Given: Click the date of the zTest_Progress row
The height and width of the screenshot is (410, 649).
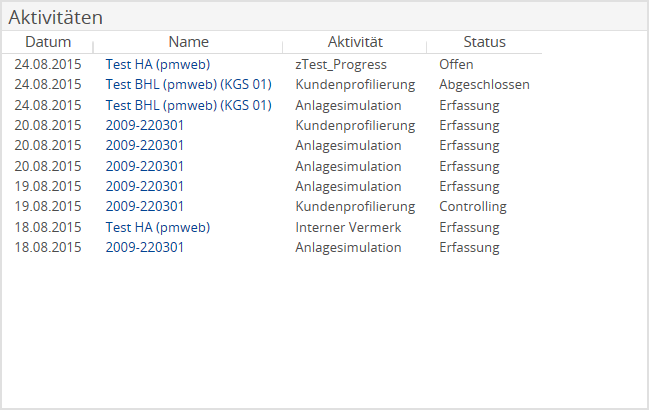Looking at the screenshot, I should point(48,64).
